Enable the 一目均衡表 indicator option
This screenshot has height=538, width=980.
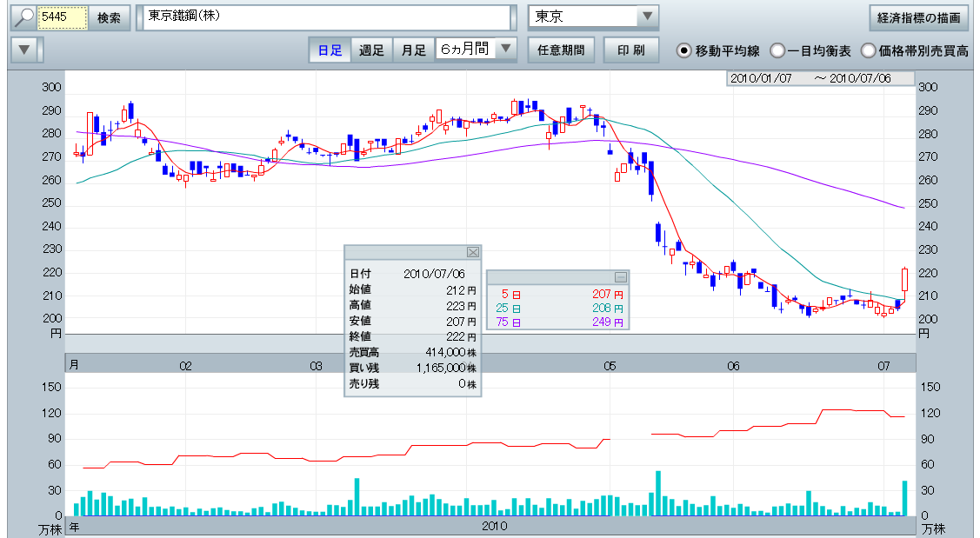point(777,50)
